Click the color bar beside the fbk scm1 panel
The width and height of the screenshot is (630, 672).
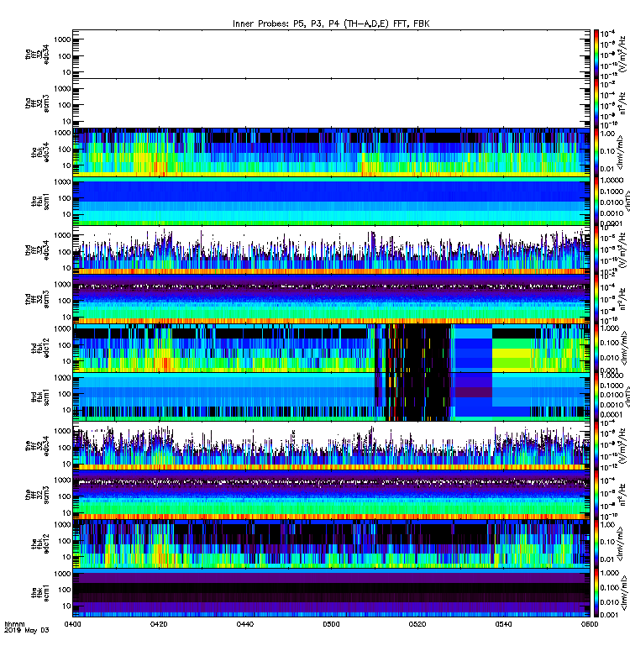pyautogui.click(x=596, y=592)
